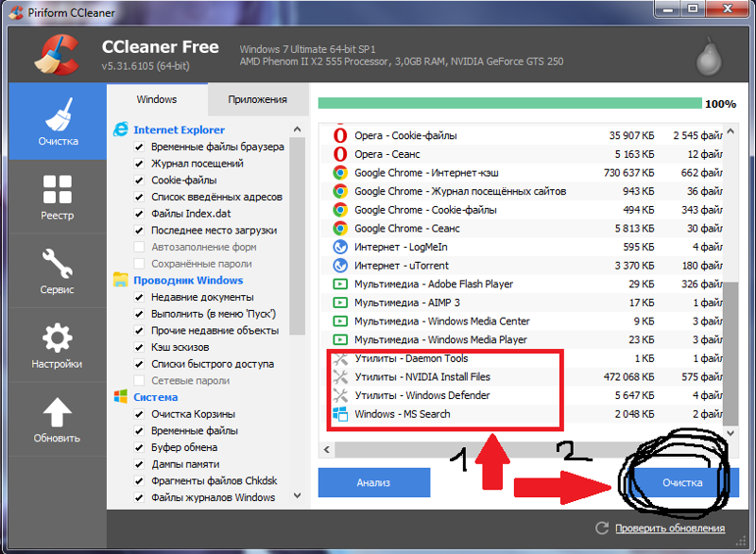The width and height of the screenshot is (756, 554).
Task: Click the green analysis progress bar
Action: coord(509,103)
